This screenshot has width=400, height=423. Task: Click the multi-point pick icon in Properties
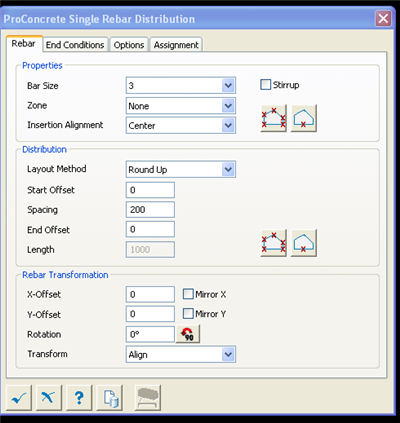274,118
